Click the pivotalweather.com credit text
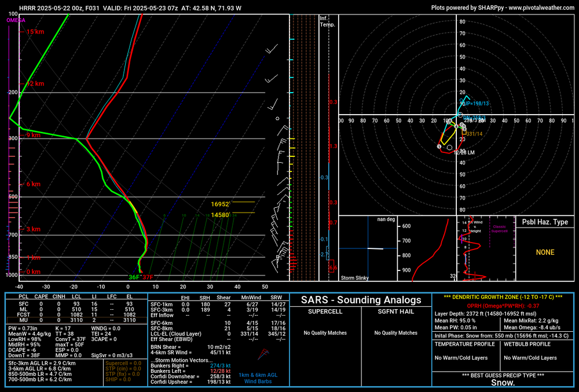Screen dimensions: 579x392 click(x=503, y=8)
